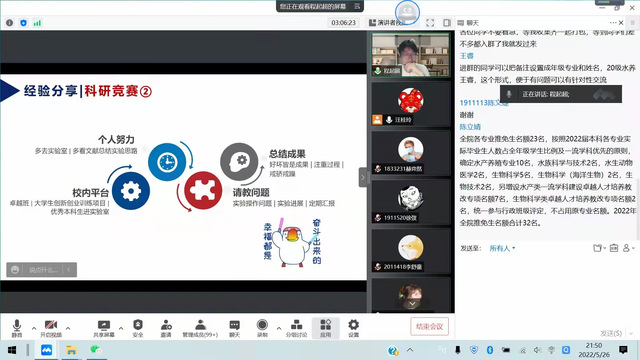Screen dimensions: 640x360
Task: Expand the downward chevron under participant thumbnails
Action: (x=412, y=304)
